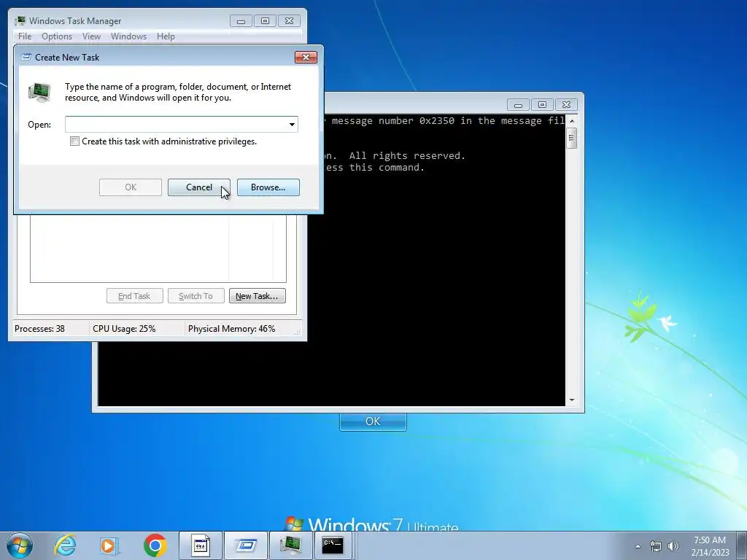Open the network tray icon
Screen dimensions: 747x560
coord(656,546)
